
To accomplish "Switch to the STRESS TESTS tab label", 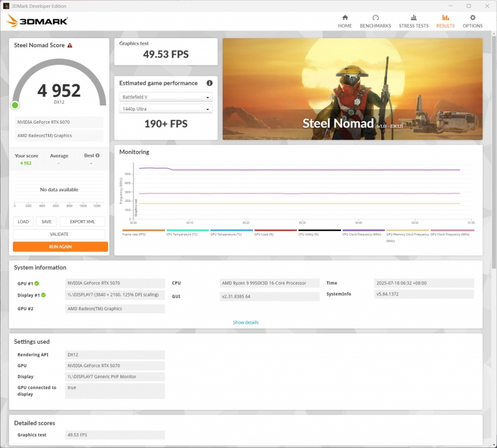I will coord(414,26).
